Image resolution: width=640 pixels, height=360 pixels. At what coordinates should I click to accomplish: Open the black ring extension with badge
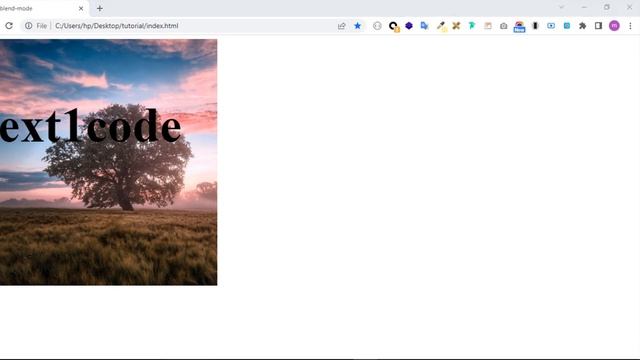(x=393, y=27)
